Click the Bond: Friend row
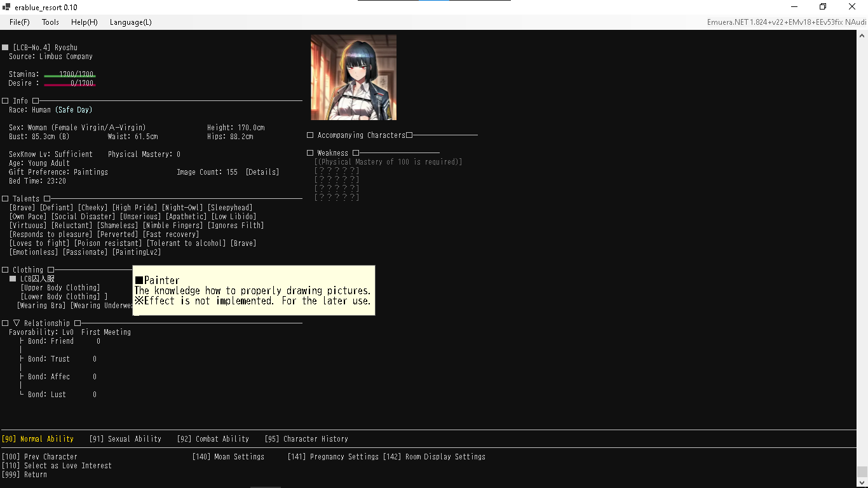This screenshot has width=868, height=488. (60, 341)
